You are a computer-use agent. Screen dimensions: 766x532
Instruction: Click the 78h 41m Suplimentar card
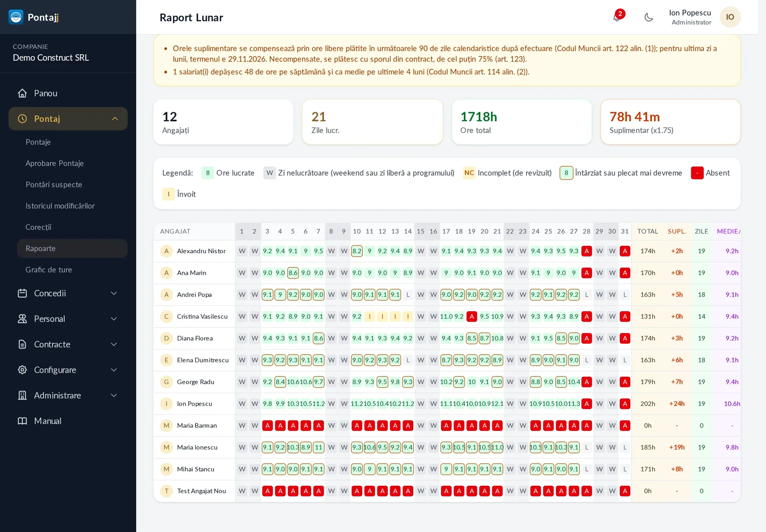pyautogui.click(x=671, y=122)
